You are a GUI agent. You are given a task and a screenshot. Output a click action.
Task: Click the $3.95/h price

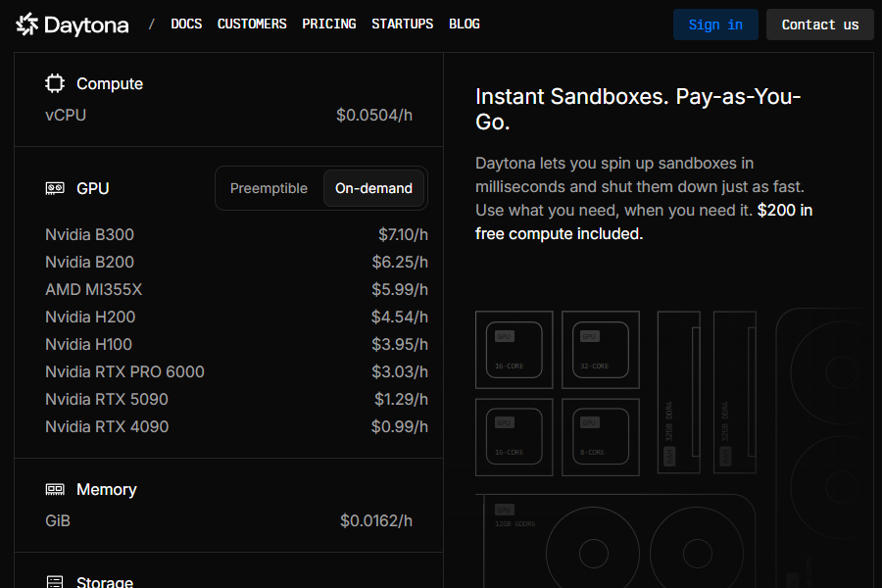[x=400, y=344]
